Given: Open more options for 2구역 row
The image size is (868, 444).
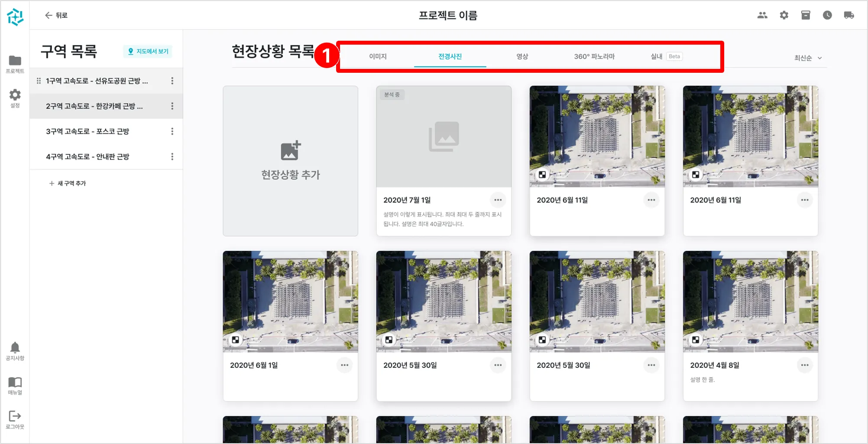Looking at the screenshot, I should coord(172,106).
